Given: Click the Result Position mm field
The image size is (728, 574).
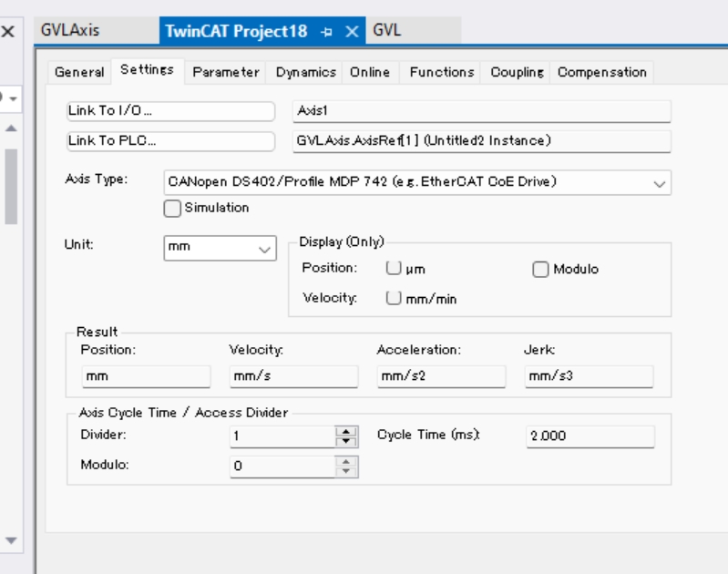Looking at the screenshot, I should coord(147,376).
